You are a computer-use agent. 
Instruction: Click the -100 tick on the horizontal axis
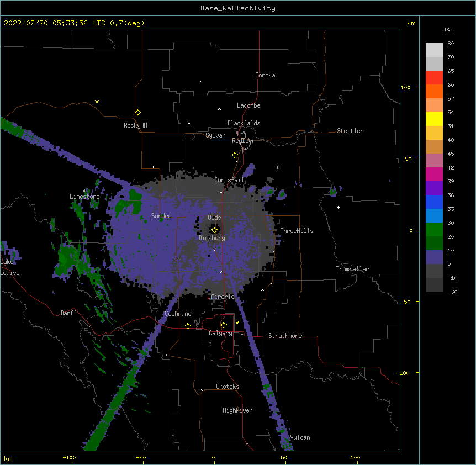[69, 458]
